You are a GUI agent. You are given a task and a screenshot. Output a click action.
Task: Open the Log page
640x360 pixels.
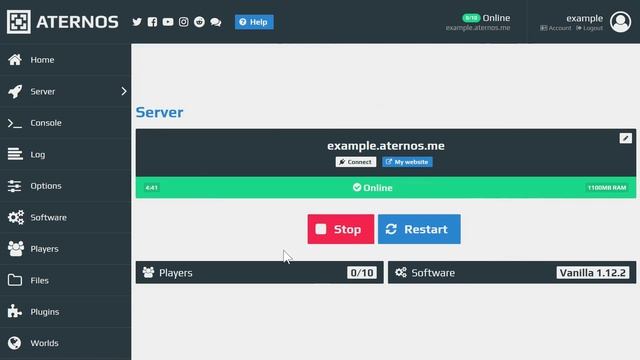(65, 154)
